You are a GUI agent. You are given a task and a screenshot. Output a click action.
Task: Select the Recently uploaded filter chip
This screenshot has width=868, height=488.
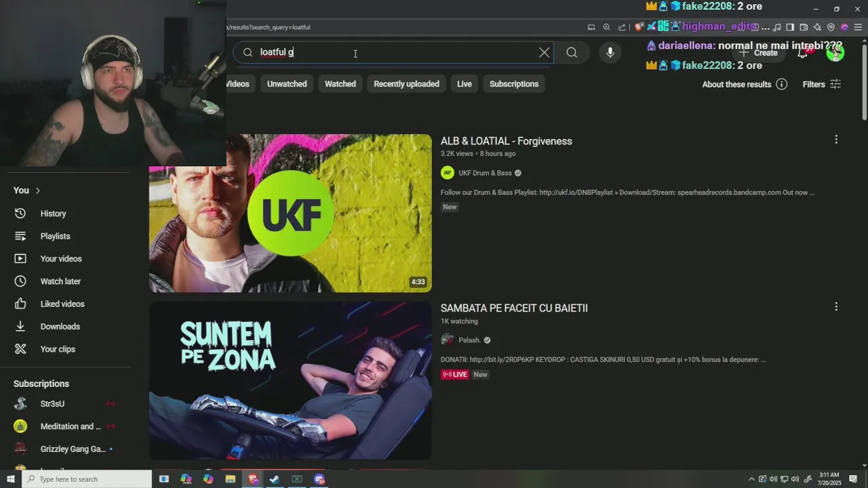pyautogui.click(x=406, y=84)
